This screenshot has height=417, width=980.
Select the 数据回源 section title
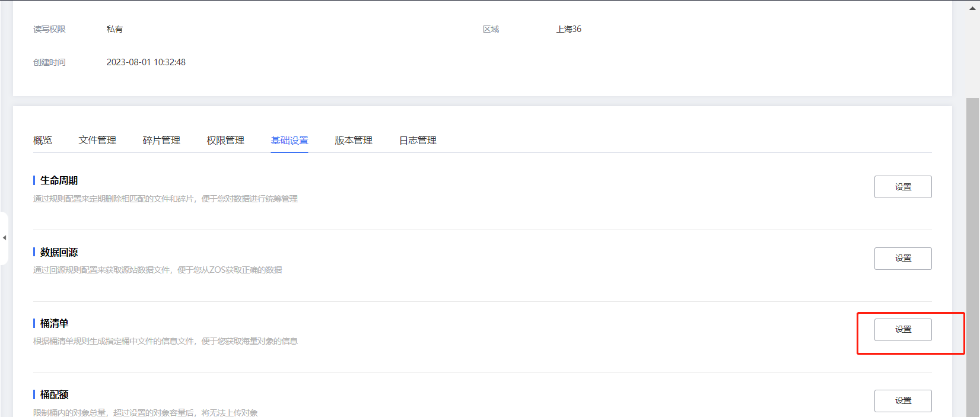click(x=59, y=253)
